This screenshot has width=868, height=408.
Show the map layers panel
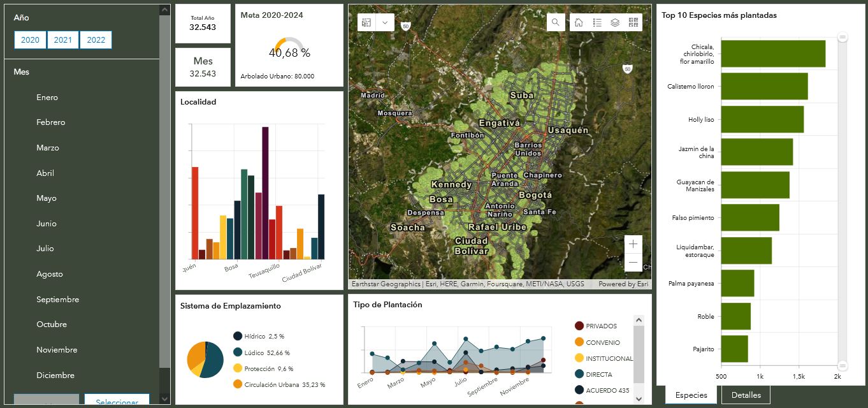(615, 22)
